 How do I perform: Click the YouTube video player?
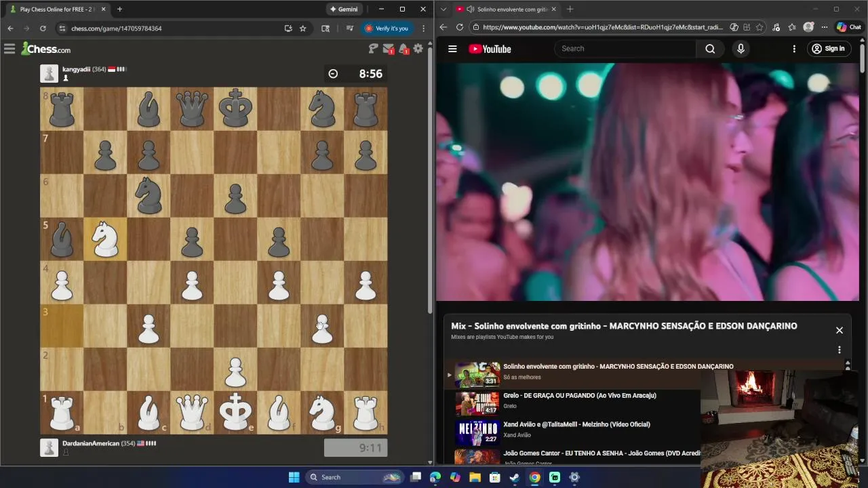648,182
